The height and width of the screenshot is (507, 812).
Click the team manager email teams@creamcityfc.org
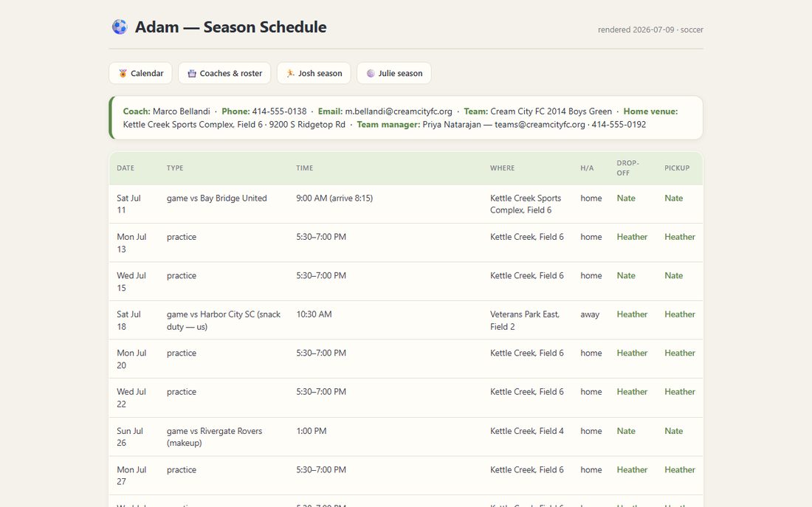click(540, 124)
